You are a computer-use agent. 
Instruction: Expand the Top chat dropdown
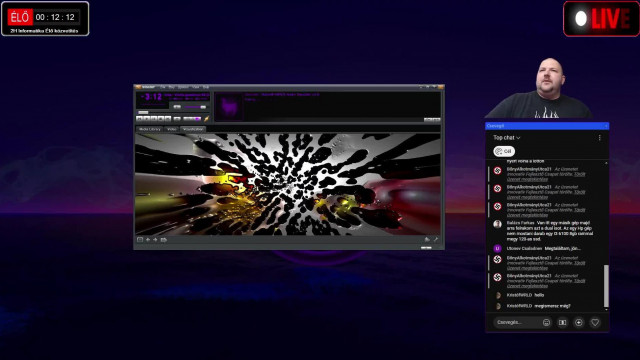507,138
